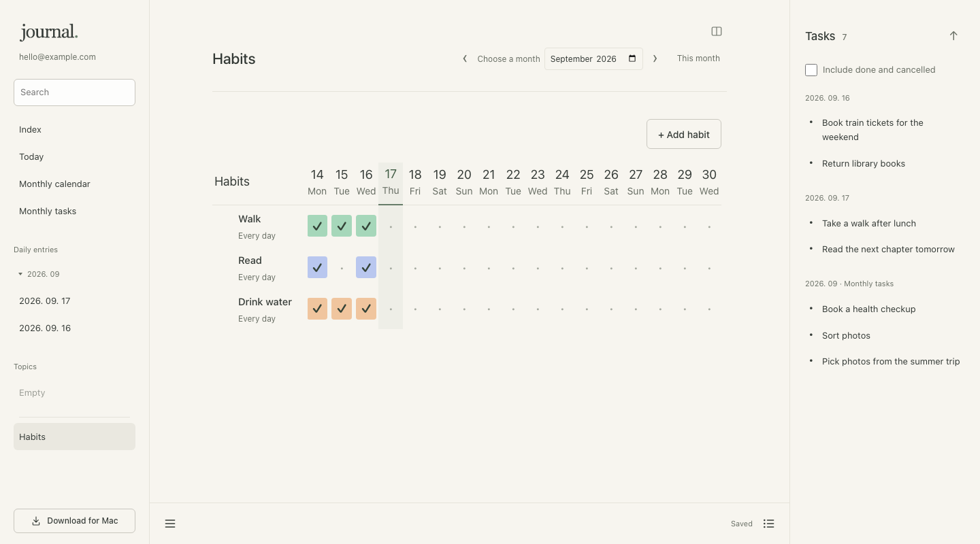
Task: Check Read habit for Tuesday 15
Action: (x=342, y=268)
